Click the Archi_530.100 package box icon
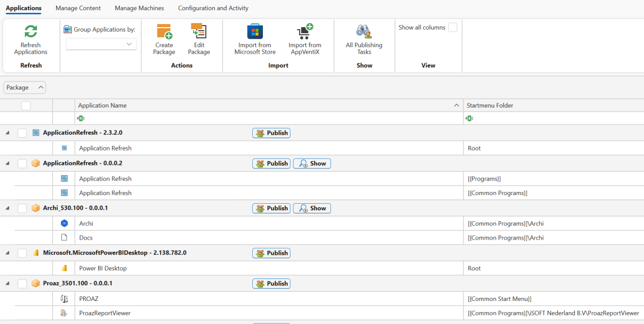 pyautogui.click(x=36, y=208)
